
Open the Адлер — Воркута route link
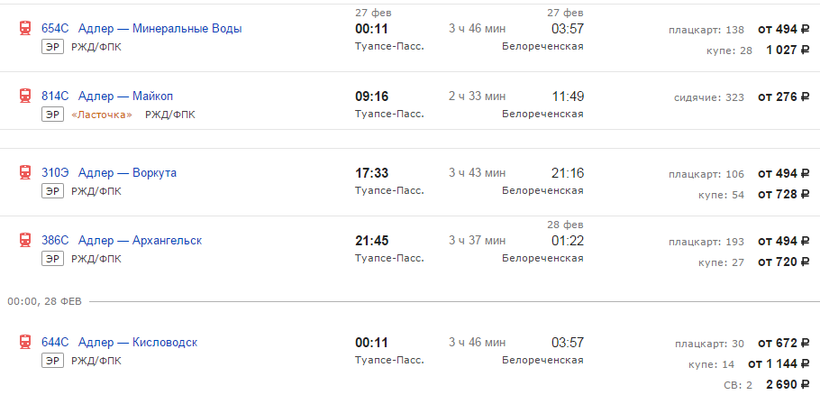pos(127,173)
